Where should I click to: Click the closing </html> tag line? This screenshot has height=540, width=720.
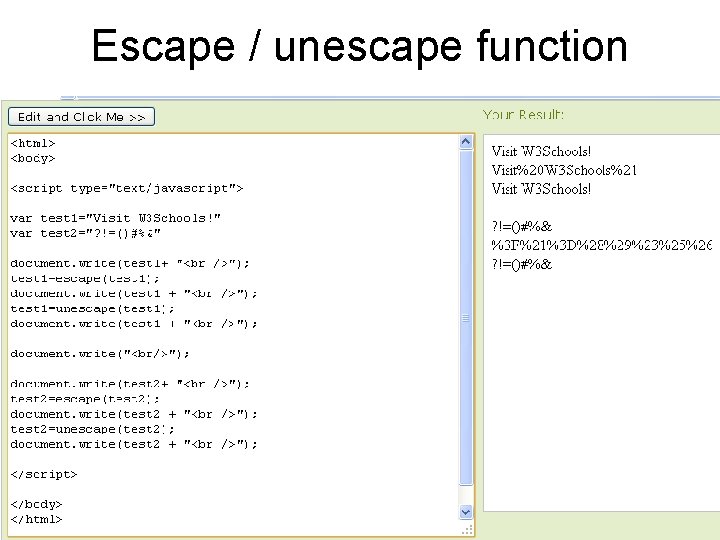[x=36, y=519]
